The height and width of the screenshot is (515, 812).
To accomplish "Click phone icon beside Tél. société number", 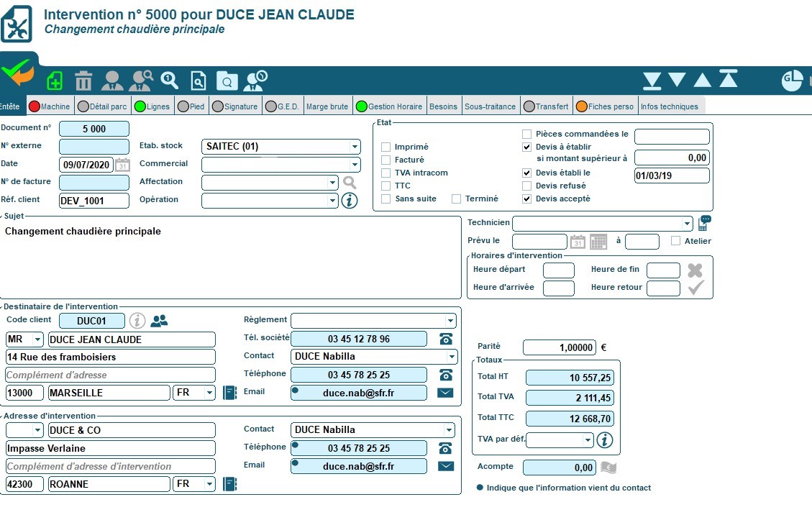I will 446,339.
